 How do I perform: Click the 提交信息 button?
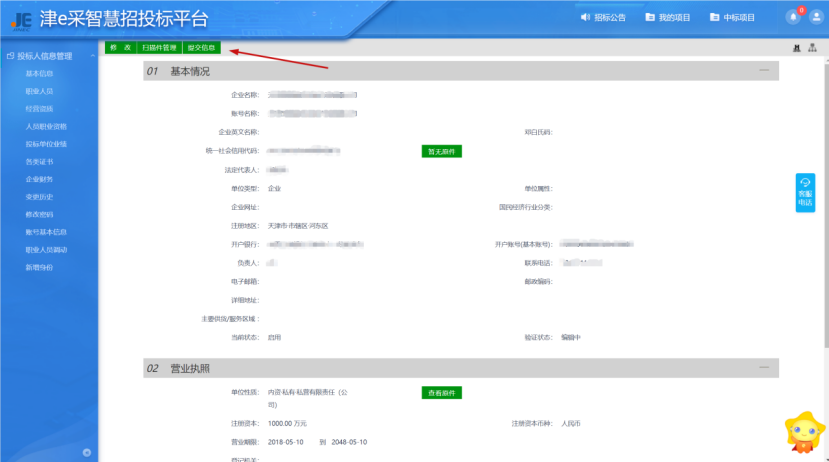201,47
